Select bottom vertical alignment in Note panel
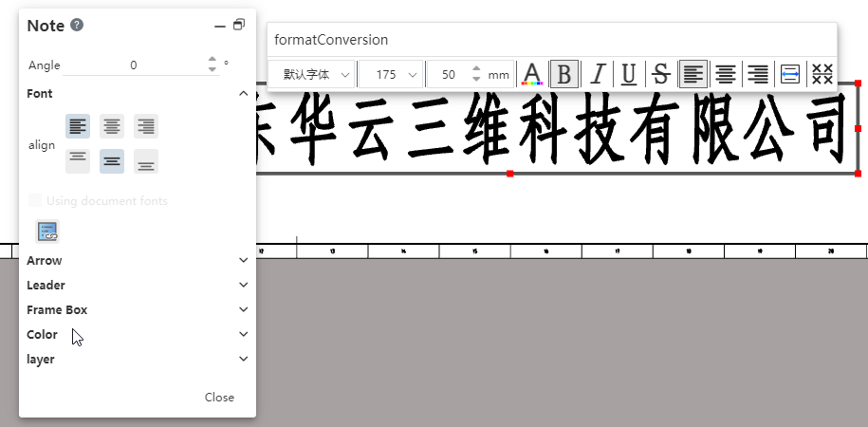The height and width of the screenshot is (427, 868). point(146,161)
